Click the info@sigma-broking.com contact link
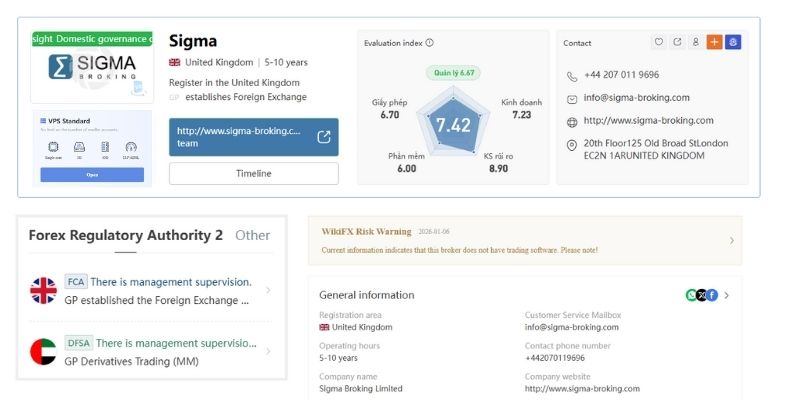Screen dimensions: 800x400 click(x=636, y=97)
